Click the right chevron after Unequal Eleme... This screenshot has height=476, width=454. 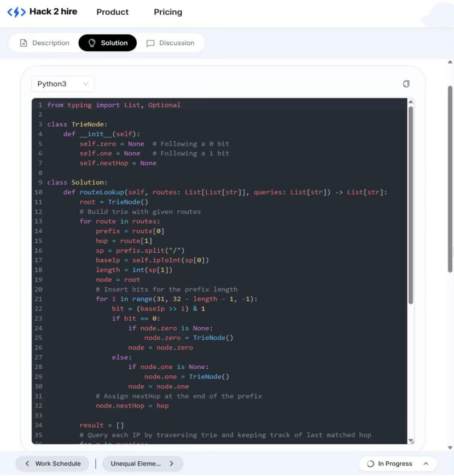coord(171,463)
